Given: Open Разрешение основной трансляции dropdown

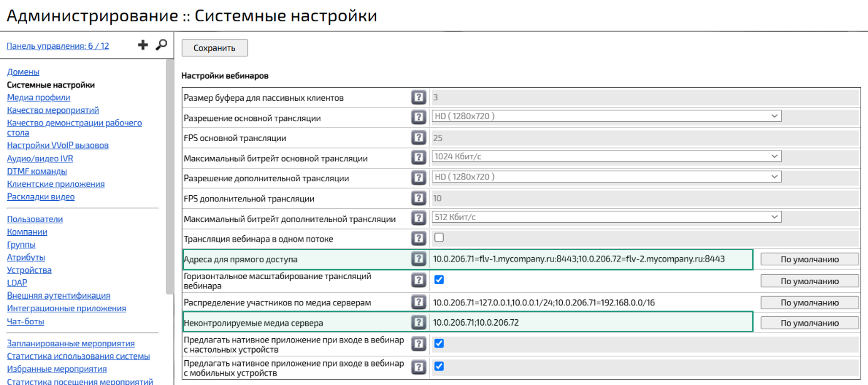Looking at the screenshot, I should click(x=606, y=116).
